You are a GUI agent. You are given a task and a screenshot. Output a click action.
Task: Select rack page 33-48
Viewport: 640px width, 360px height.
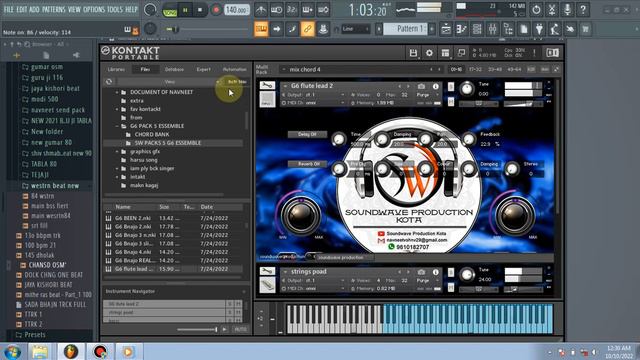495,69
